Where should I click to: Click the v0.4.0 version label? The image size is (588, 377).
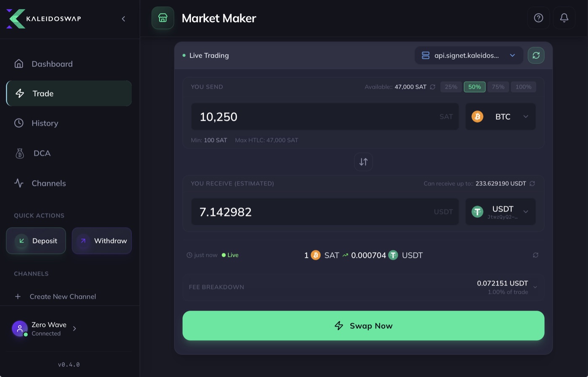pos(69,365)
